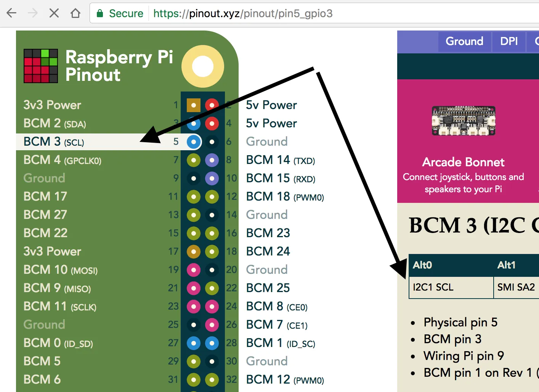Click the Raspberry Pi Pinout grid logo
Image resolution: width=539 pixels, height=392 pixels.
click(x=41, y=66)
